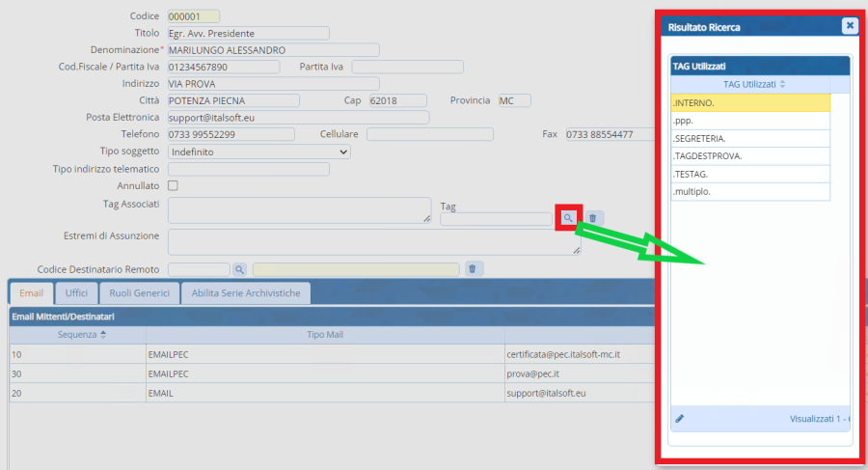The image size is (868, 470).
Task: Toggle the Annullato checkbox
Action: (x=174, y=185)
